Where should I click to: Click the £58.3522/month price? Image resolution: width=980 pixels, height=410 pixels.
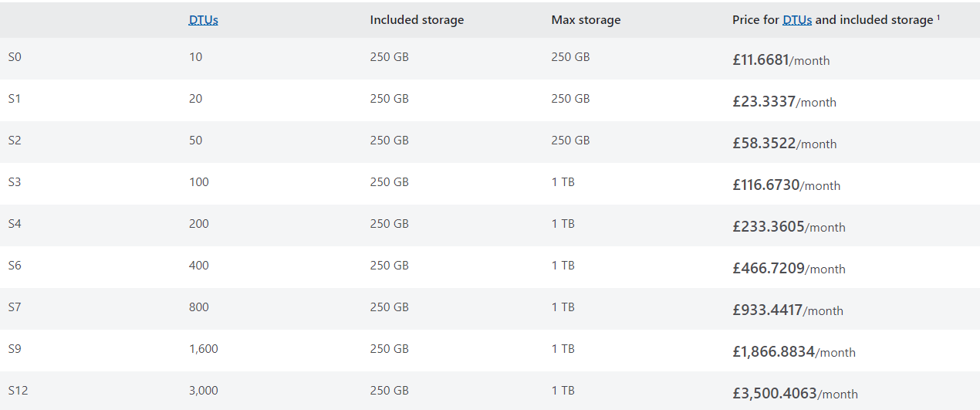784,143
